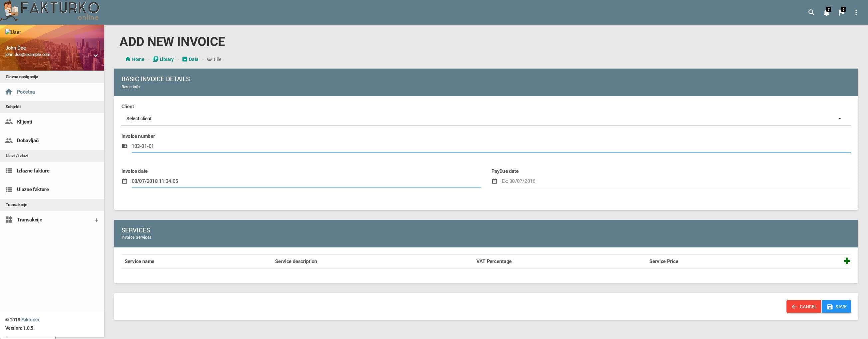Expand the John Doe user menu chevron
868x339 pixels.
[x=96, y=55]
